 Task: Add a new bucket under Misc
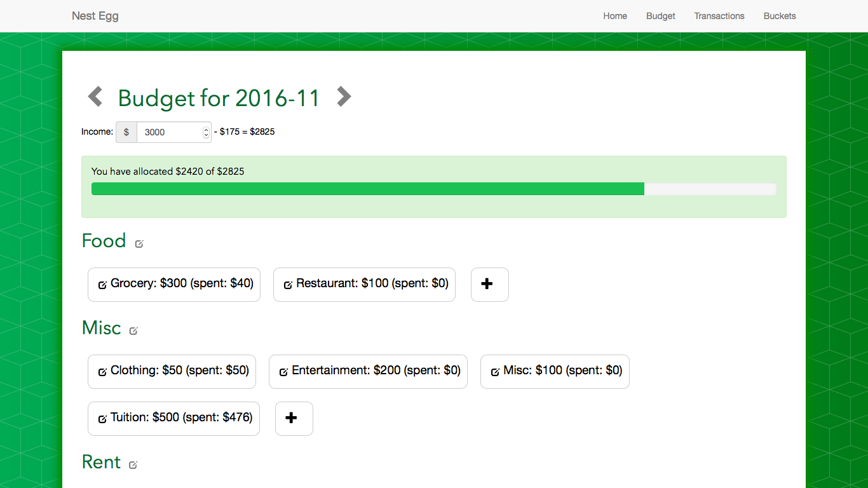294,419
